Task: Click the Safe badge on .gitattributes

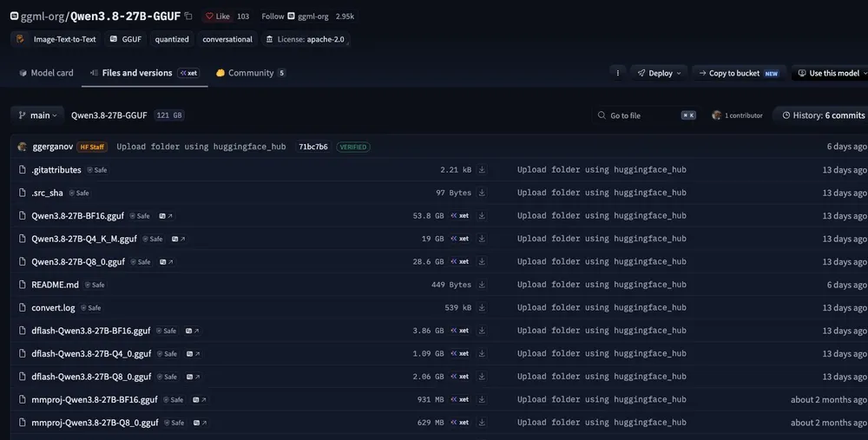Action: click(97, 170)
